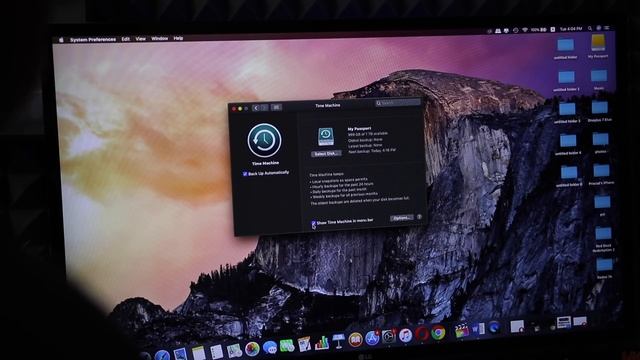
Task: Open Google Chrome in the Dock
Action: [438, 333]
